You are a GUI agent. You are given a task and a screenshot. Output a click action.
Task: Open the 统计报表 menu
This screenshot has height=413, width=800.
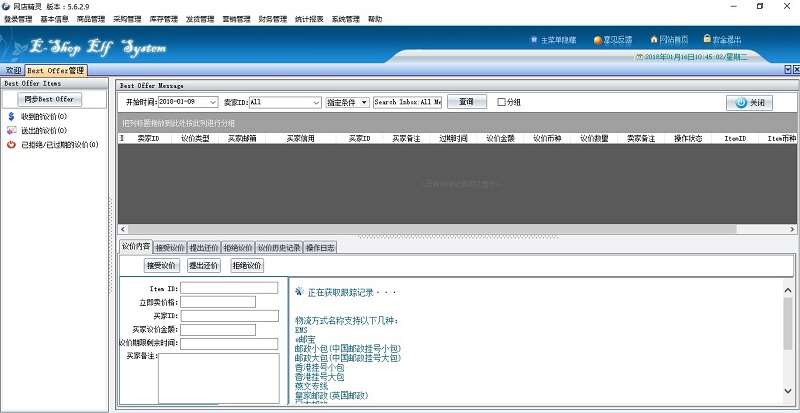coord(309,19)
